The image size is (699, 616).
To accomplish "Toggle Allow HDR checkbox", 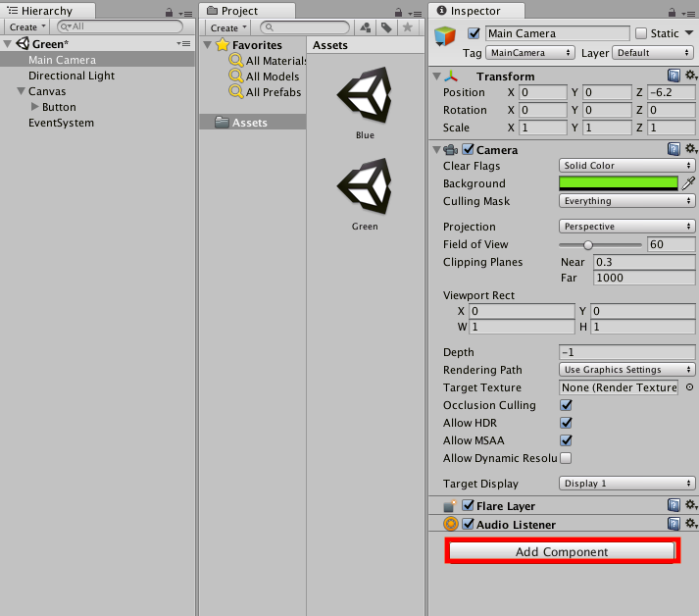I will [x=566, y=423].
